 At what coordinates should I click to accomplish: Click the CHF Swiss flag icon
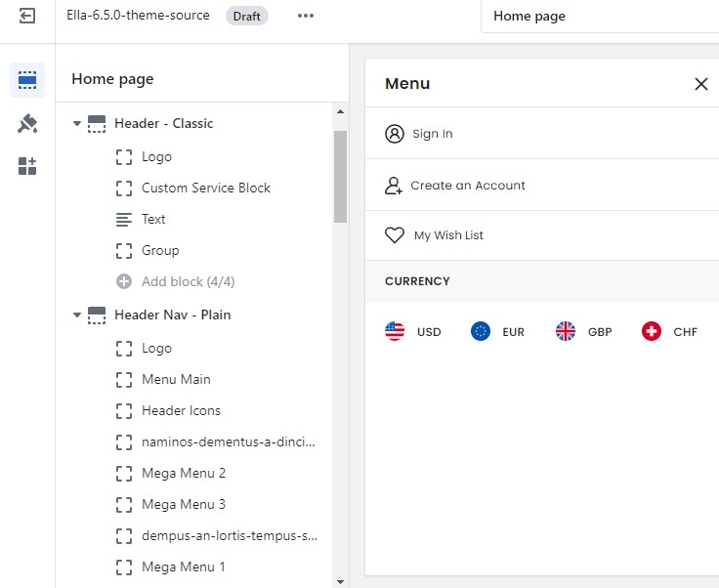click(x=652, y=331)
